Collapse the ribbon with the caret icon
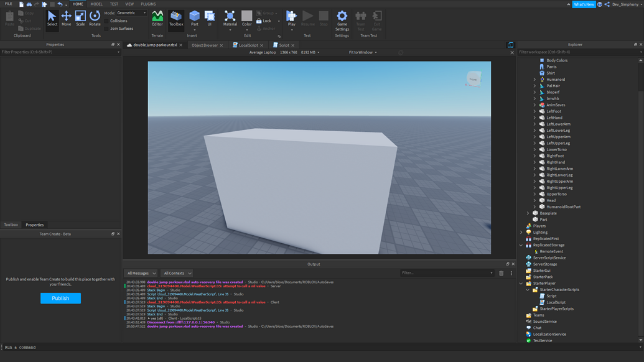 [x=569, y=4]
